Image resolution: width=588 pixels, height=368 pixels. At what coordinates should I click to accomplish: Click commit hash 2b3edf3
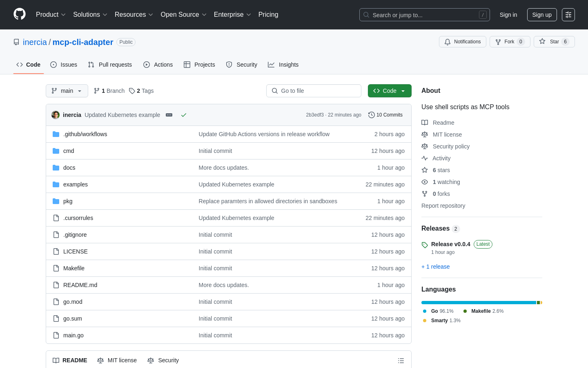pyautogui.click(x=315, y=115)
